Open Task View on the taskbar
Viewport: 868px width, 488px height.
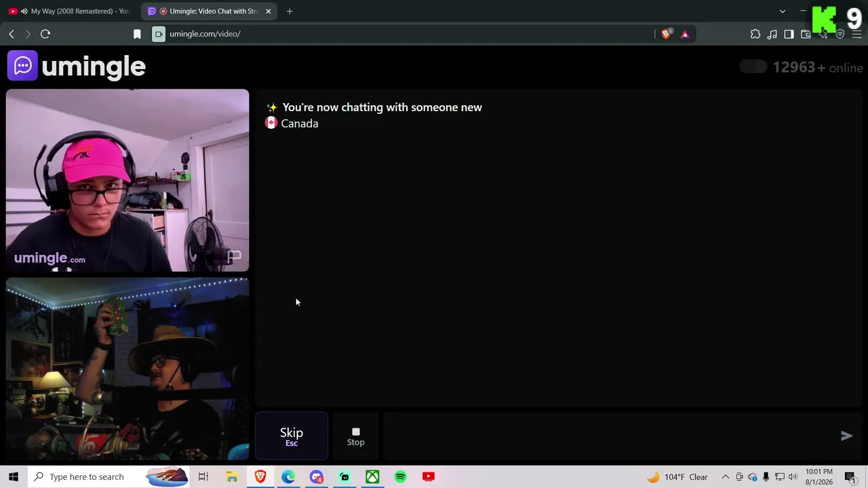click(x=203, y=476)
